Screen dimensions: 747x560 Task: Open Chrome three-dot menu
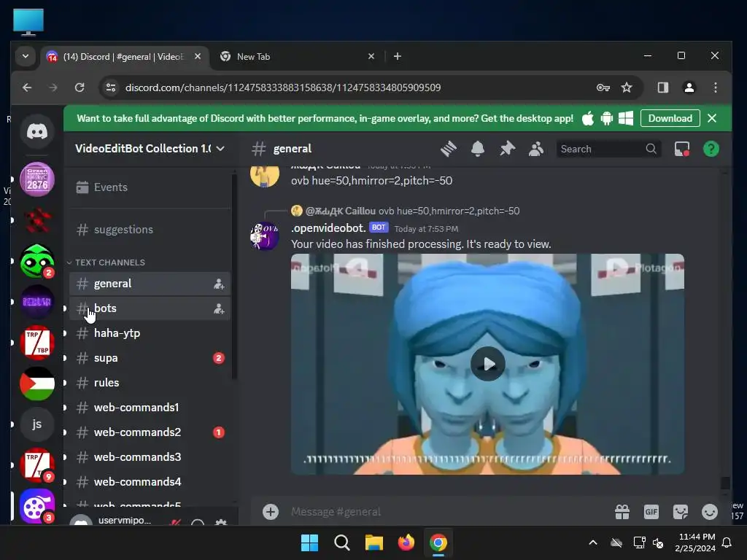(715, 87)
